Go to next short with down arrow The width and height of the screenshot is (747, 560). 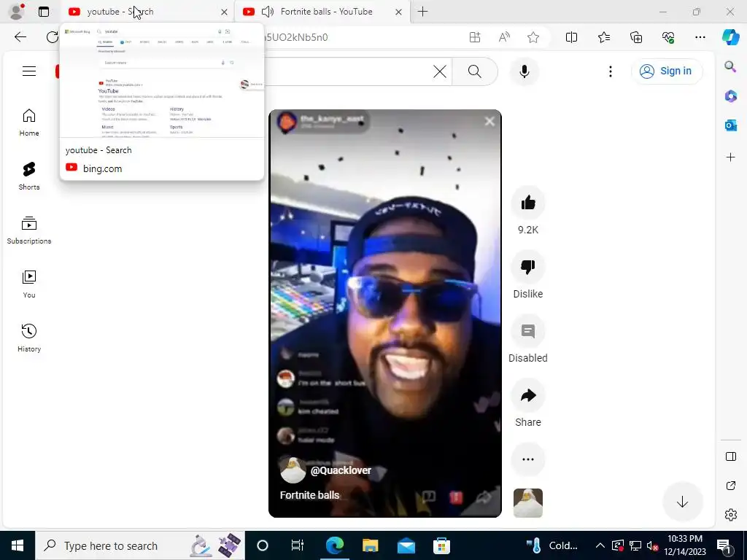(x=682, y=502)
